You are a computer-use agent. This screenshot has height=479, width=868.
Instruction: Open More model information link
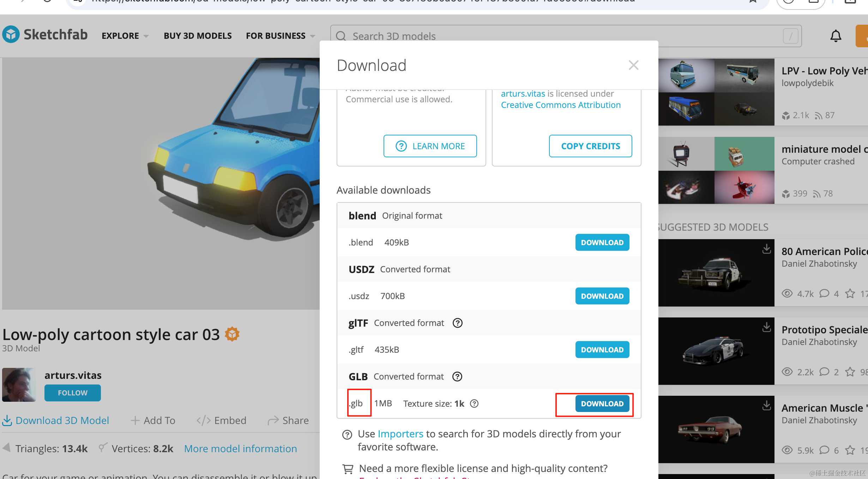click(x=241, y=449)
